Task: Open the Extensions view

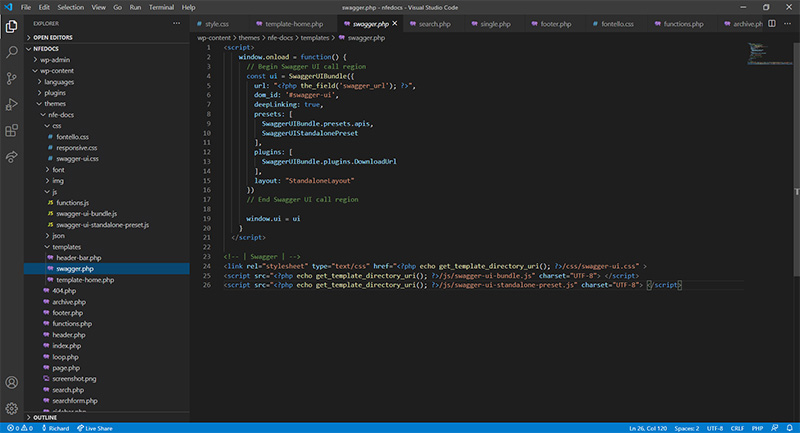Action: pos(11,130)
